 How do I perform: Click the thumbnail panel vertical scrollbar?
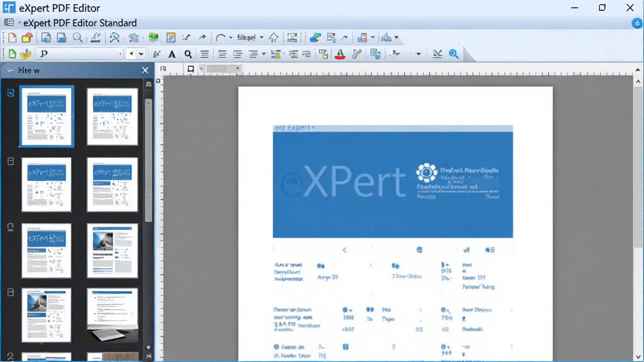coord(148,160)
